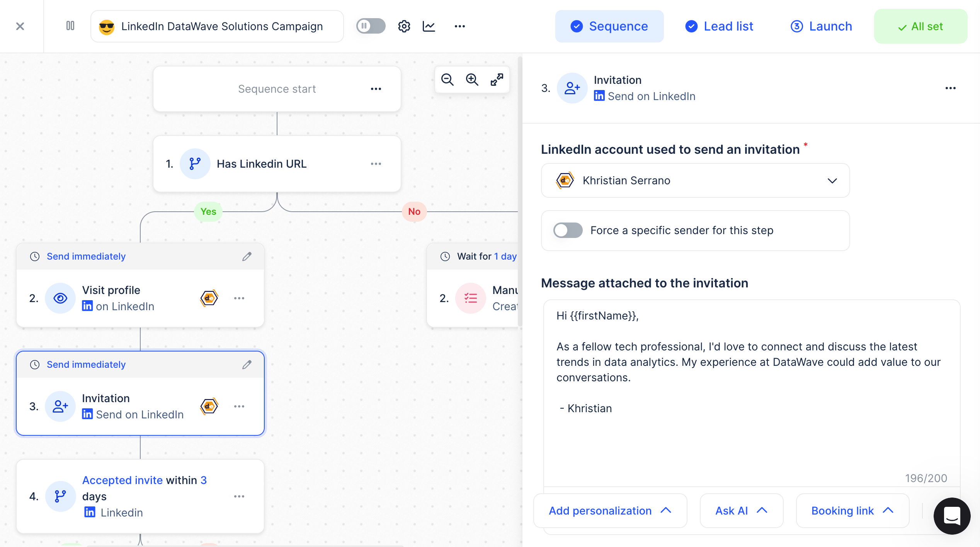Open Khristian Serrano account dropdown

695,180
